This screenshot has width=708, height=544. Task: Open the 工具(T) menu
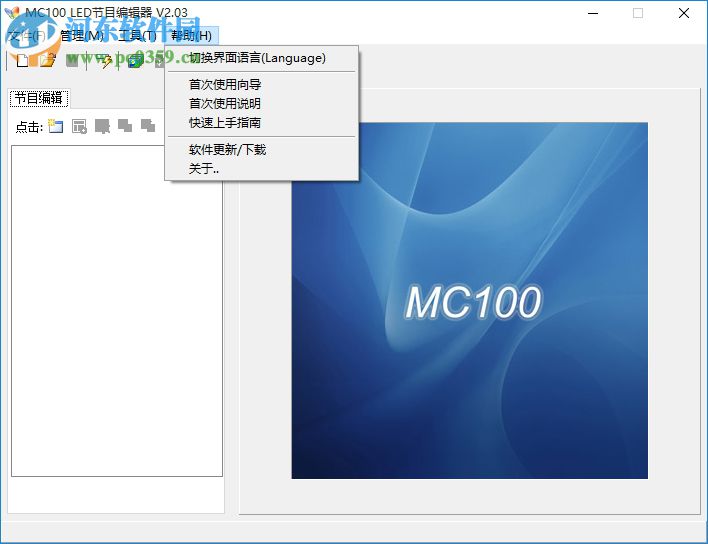[137, 36]
